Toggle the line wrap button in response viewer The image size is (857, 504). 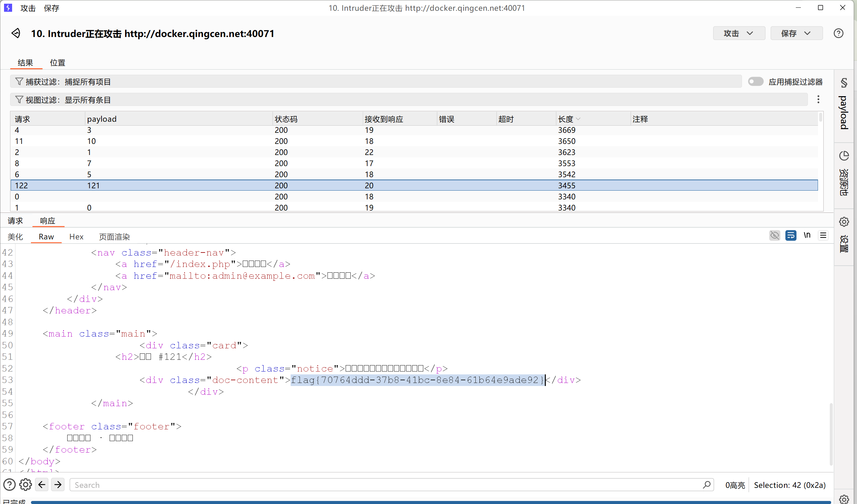tap(791, 235)
